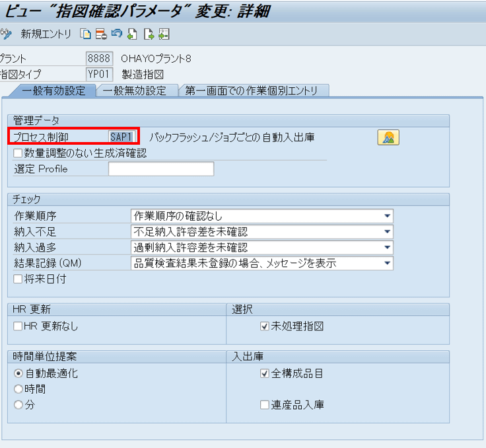Open the 第一画面での作業個別エントリ tab
This screenshot has width=486, height=448.
point(254,91)
